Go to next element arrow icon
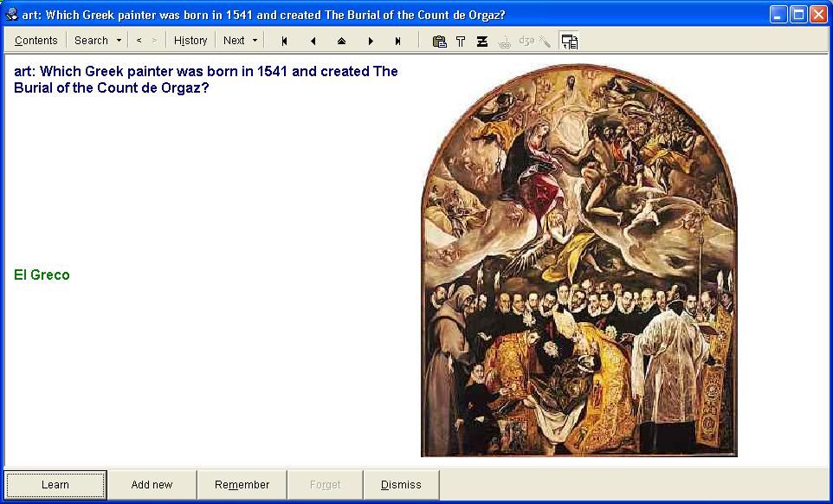Image resolution: width=833 pixels, height=504 pixels. [371, 41]
